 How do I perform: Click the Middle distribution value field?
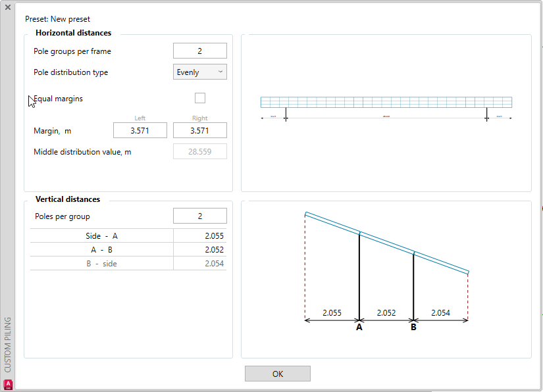click(x=199, y=152)
